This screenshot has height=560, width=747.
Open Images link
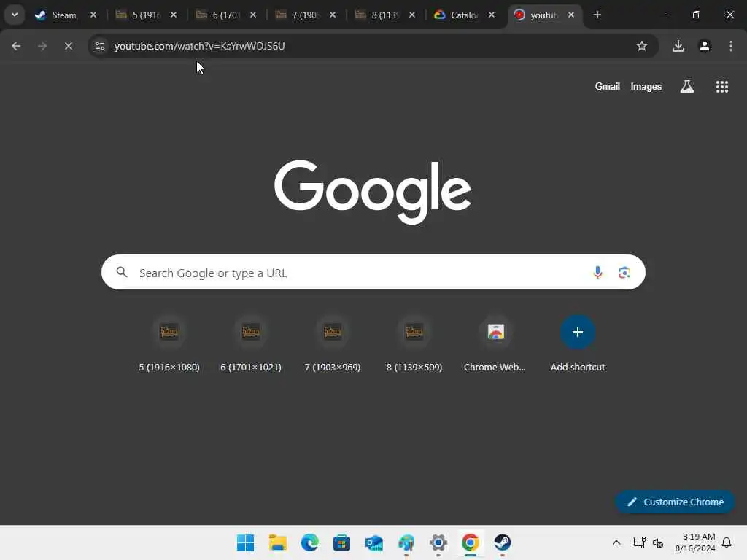coord(646,86)
